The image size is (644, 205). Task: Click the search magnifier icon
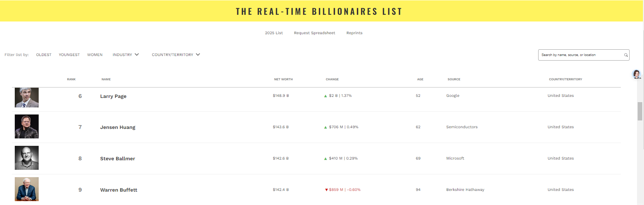(626, 55)
